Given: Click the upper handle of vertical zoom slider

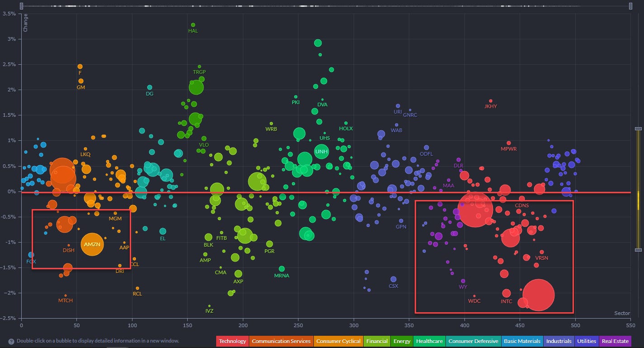Looking at the screenshot, I should point(639,129).
